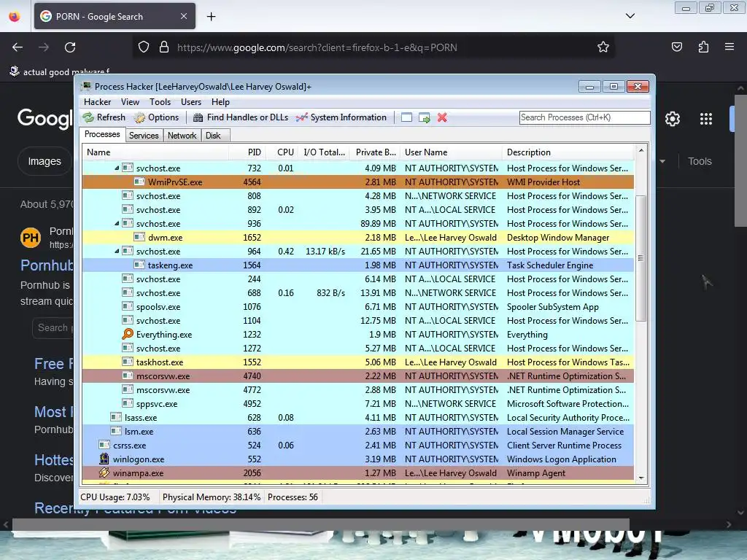Open the View menu in Process Hacker
Screen dimensions: 747x560
pos(130,102)
